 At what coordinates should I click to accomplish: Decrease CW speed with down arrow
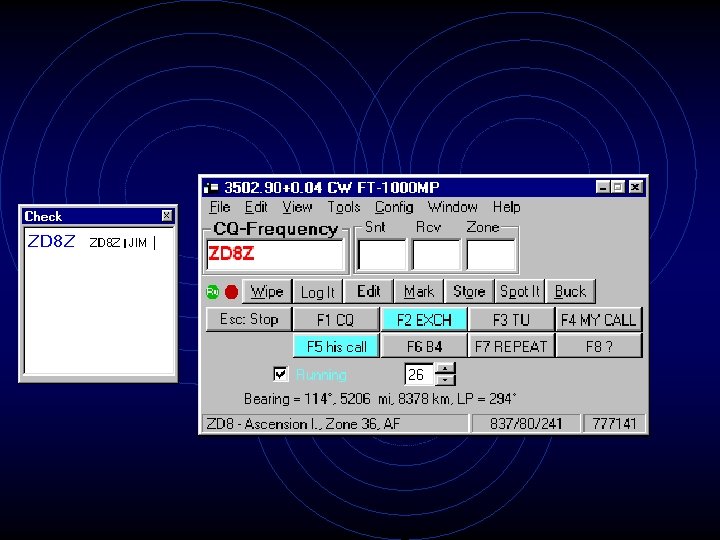click(445, 380)
